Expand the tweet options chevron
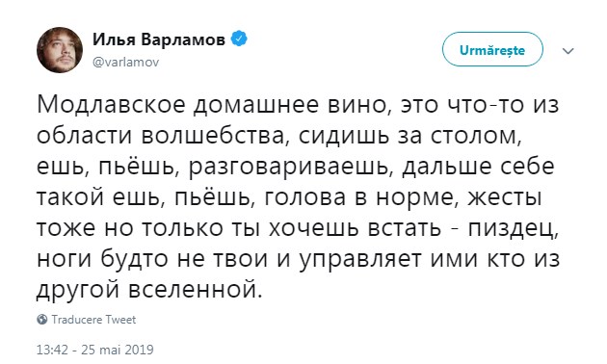 click(x=567, y=51)
